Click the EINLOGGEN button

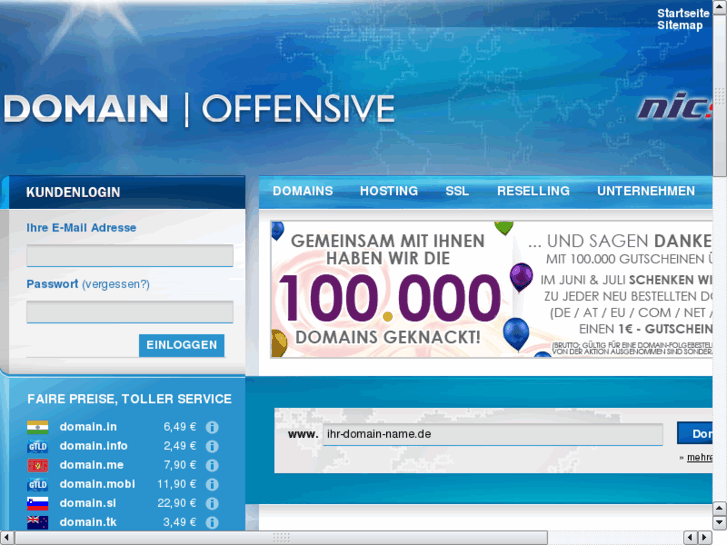tap(182, 345)
